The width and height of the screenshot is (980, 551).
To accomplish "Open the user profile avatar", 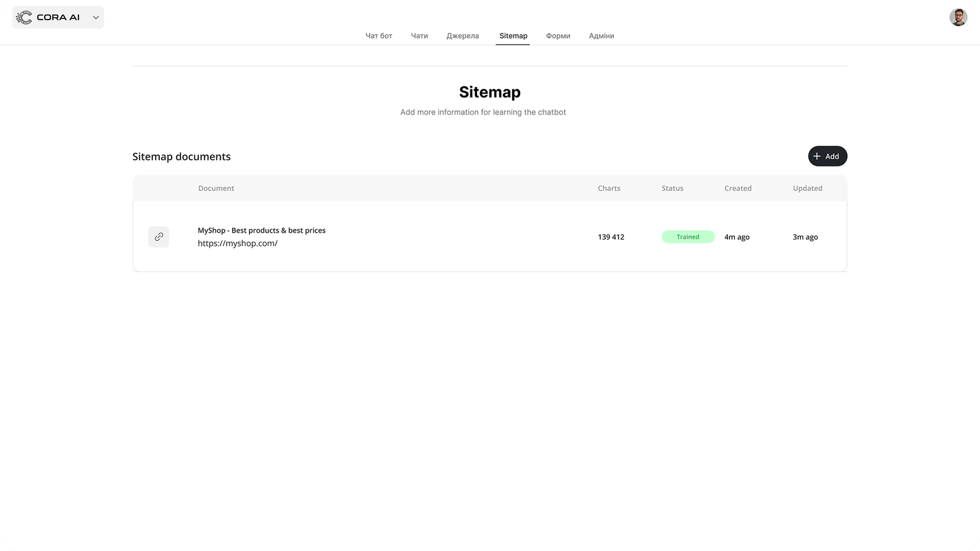I will [958, 17].
